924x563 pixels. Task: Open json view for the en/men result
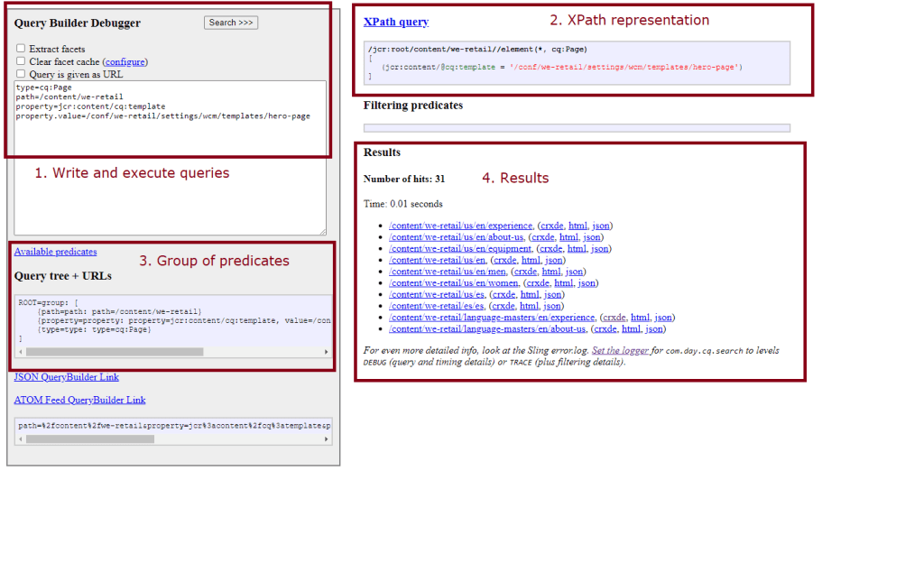click(574, 272)
